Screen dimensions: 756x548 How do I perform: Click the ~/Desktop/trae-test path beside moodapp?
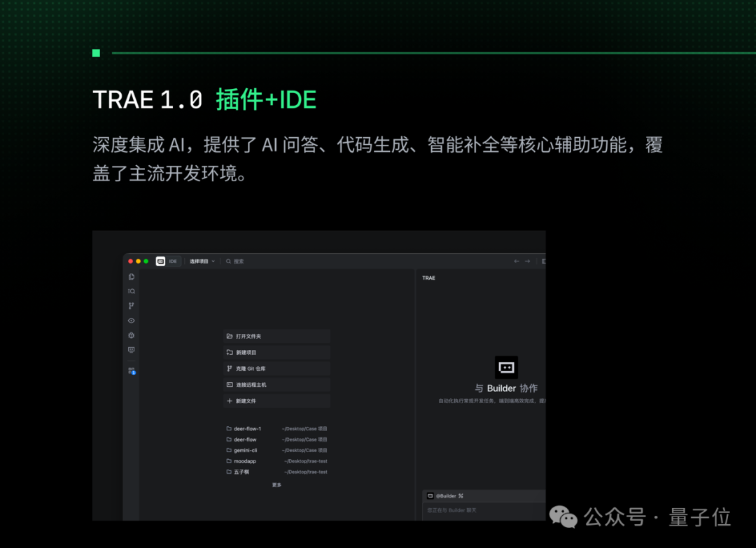click(x=306, y=461)
